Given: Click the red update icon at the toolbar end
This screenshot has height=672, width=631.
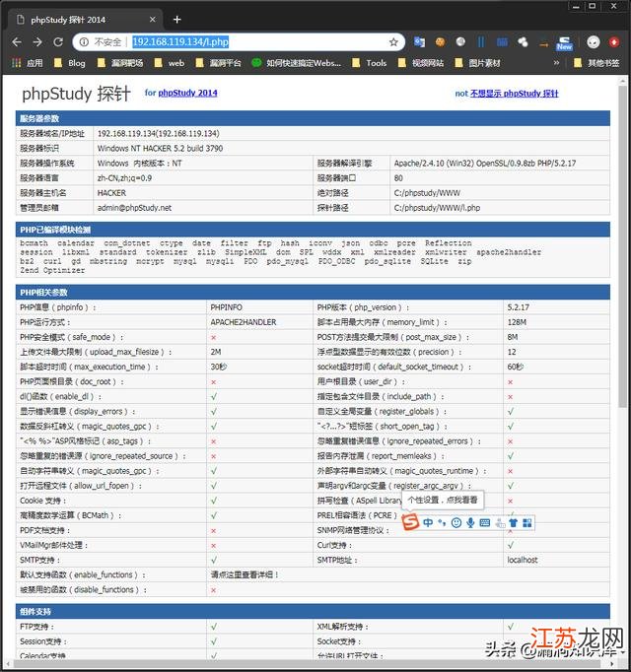Looking at the screenshot, I should [614, 42].
